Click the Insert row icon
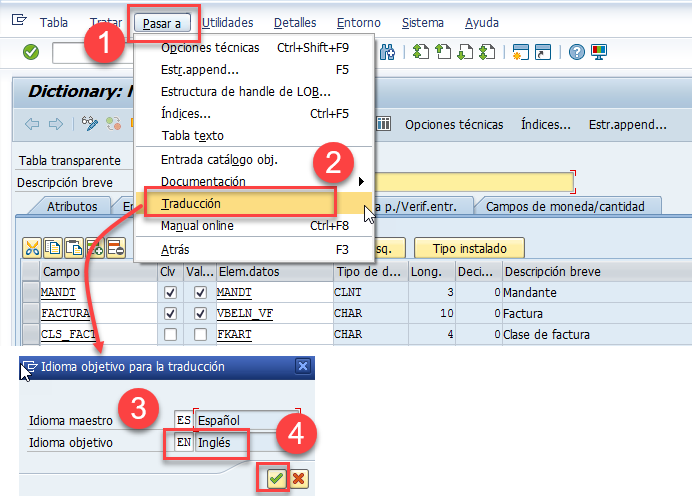 [x=95, y=248]
